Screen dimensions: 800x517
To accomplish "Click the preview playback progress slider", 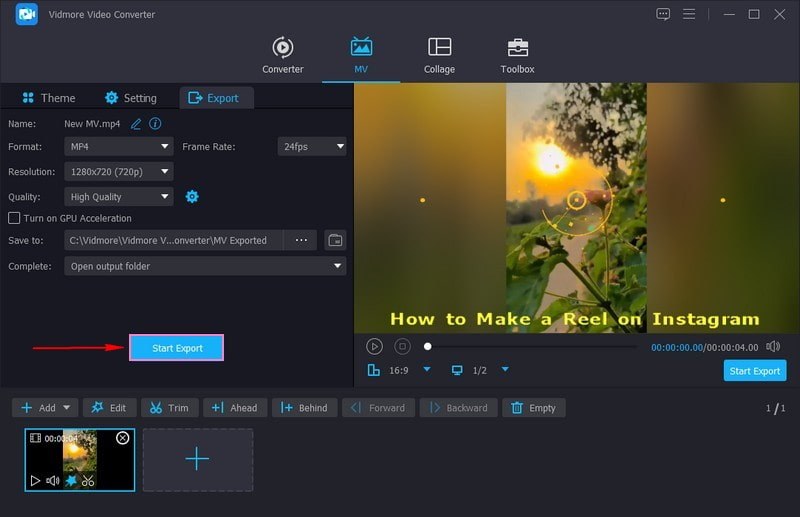I will click(530, 347).
